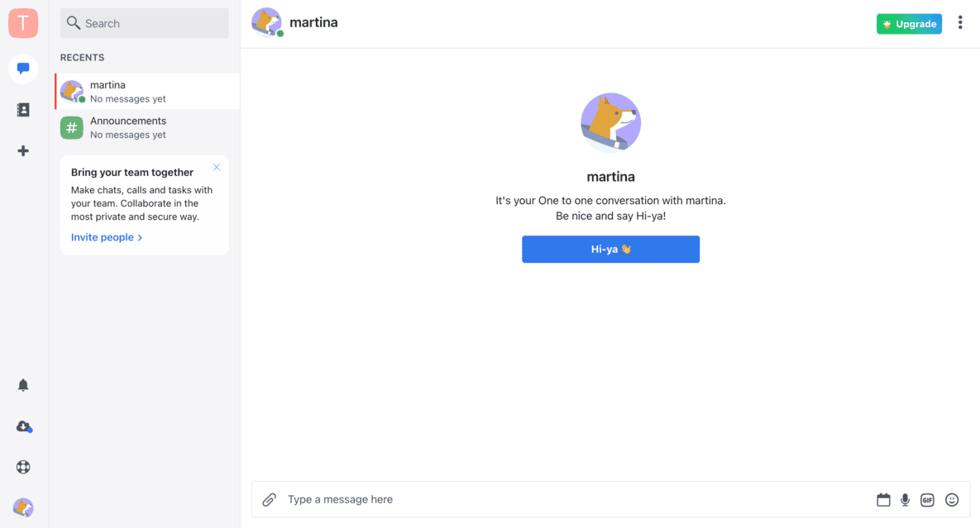The width and height of the screenshot is (980, 528).
Task: Open the emoji picker
Action: tap(952, 500)
